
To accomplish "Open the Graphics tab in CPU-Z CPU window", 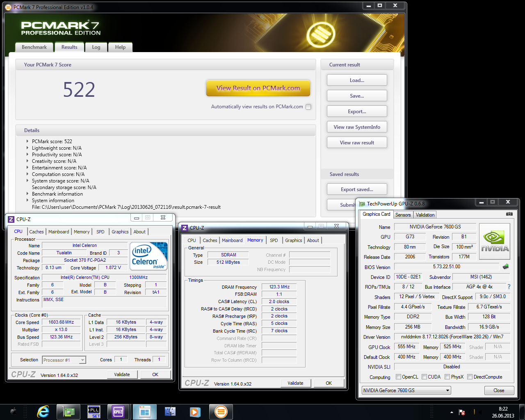I will 120,232.
